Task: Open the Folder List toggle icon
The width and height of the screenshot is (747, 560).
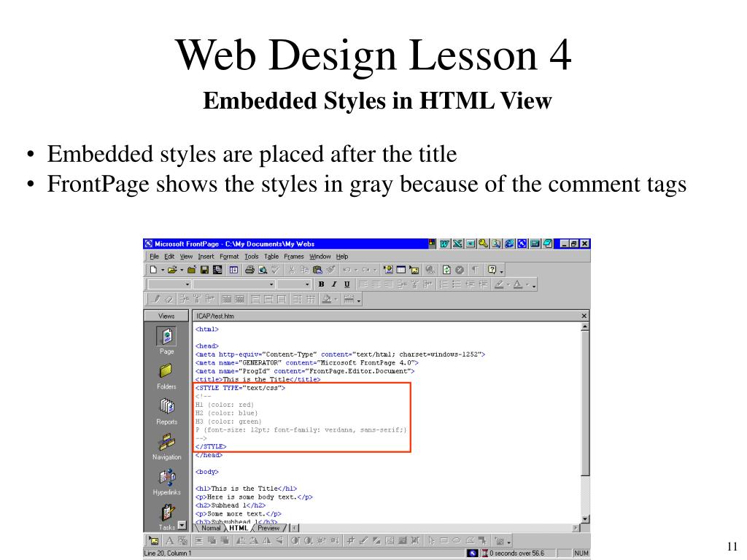Action: 233,270
